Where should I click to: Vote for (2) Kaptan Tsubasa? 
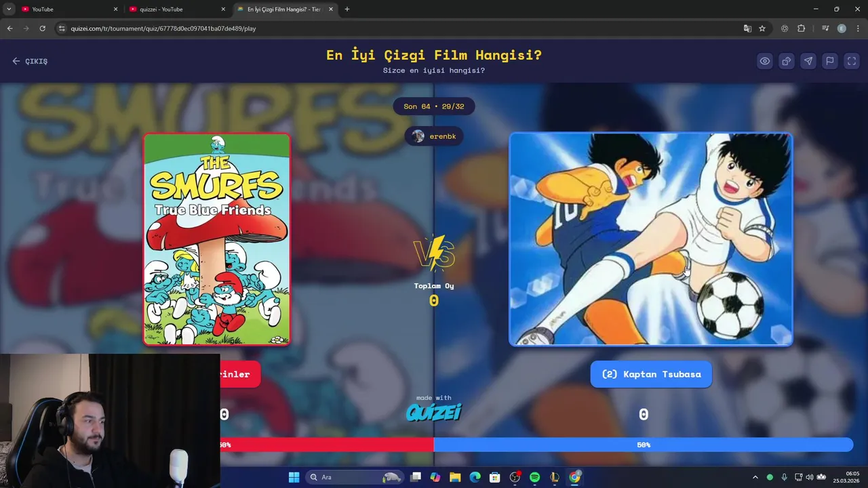pos(651,374)
